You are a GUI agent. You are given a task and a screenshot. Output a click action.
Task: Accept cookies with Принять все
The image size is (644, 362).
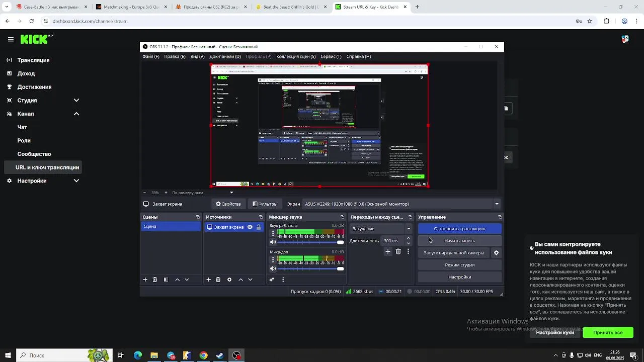click(x=608, y=332)
